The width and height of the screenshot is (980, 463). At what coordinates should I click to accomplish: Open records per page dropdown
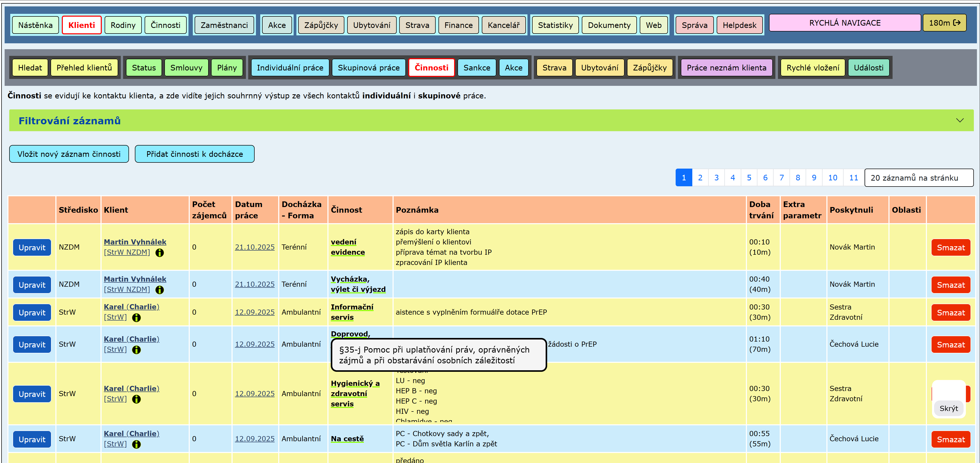tap(918, 178)
